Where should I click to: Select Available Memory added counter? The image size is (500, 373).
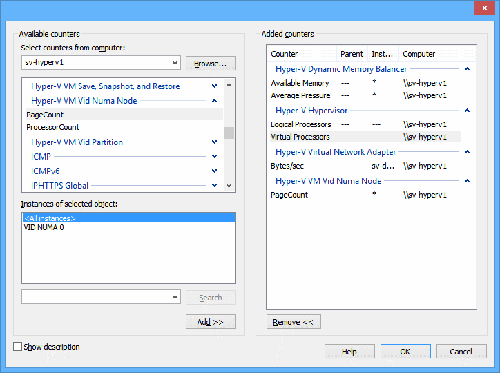tap(365, 83)
